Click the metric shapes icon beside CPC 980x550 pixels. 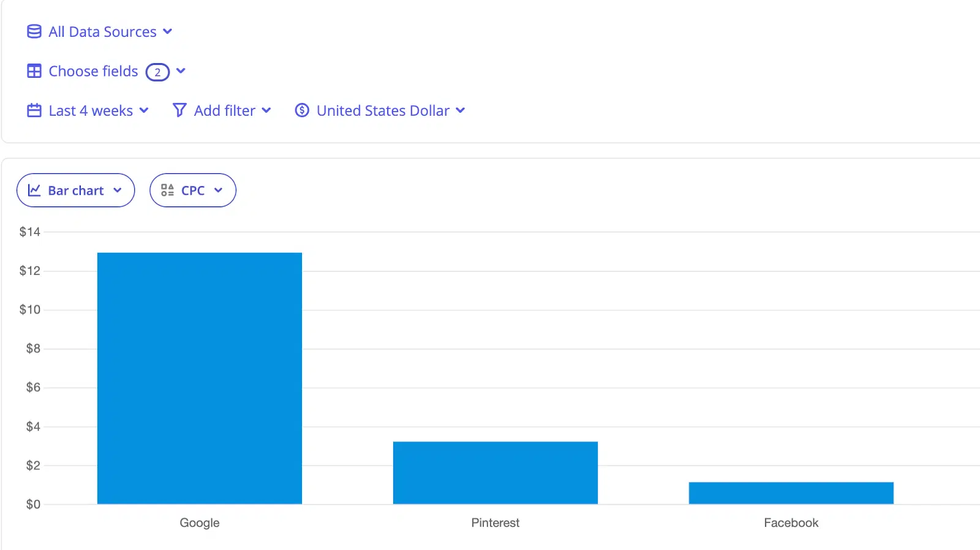(x=167, y=190)
